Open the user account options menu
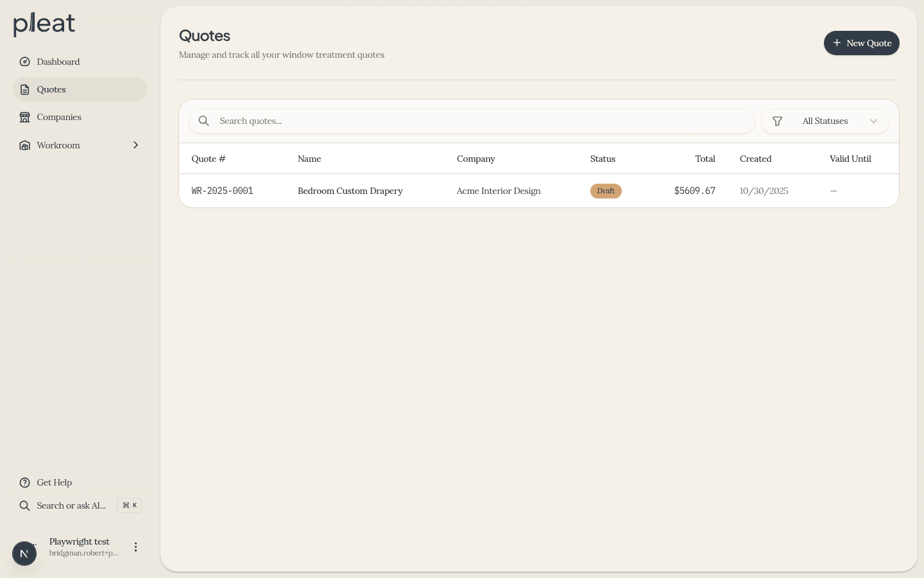Image resolution: width=924 pixels, height=578 pixels. coord(135,547)
